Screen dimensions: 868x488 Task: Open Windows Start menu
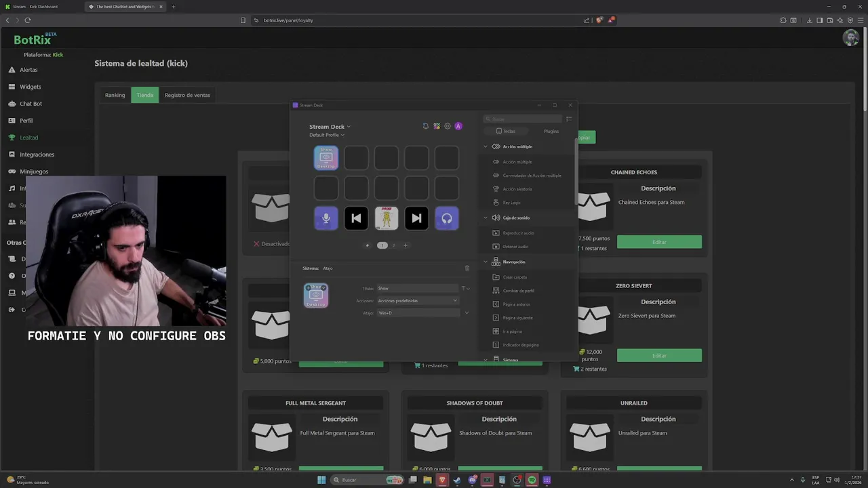tap(321, 480)
